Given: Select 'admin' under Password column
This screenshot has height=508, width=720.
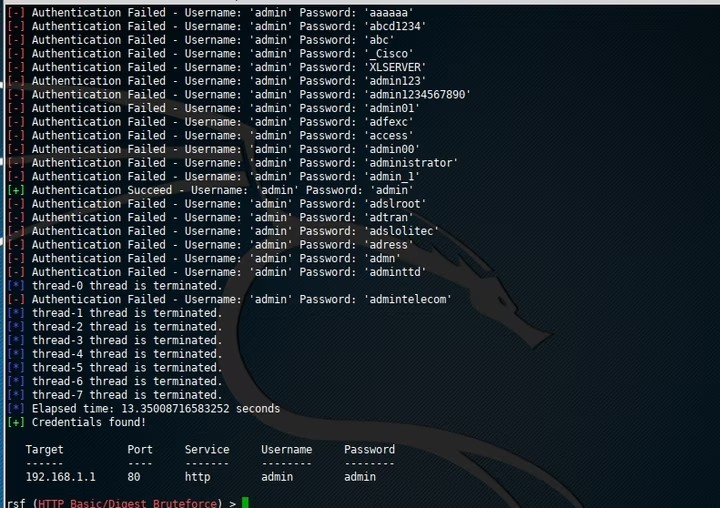Looking at the screenshot, I should point(360,477).
